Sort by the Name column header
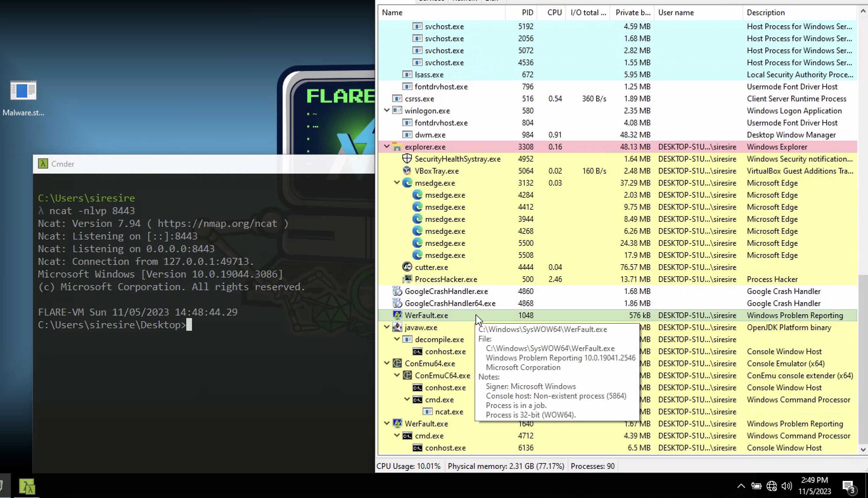The width and height of the screenshot is (868, 498). tap(442, 13)
